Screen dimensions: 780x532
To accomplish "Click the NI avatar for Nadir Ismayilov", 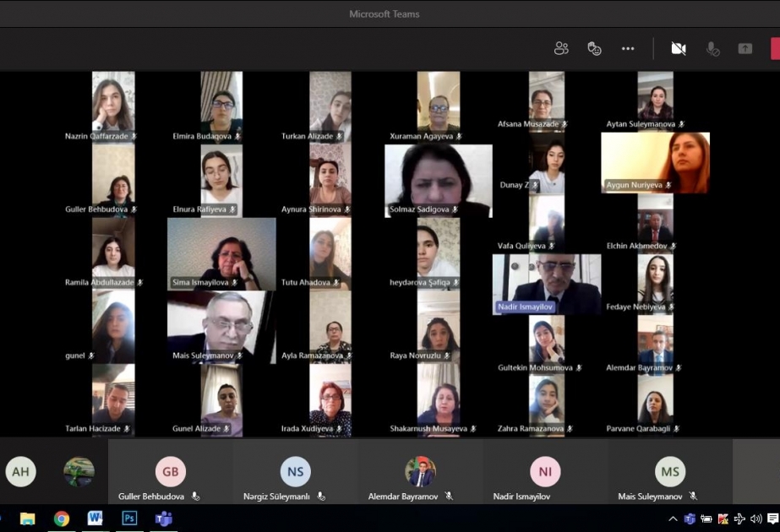I will coord(545,471).
